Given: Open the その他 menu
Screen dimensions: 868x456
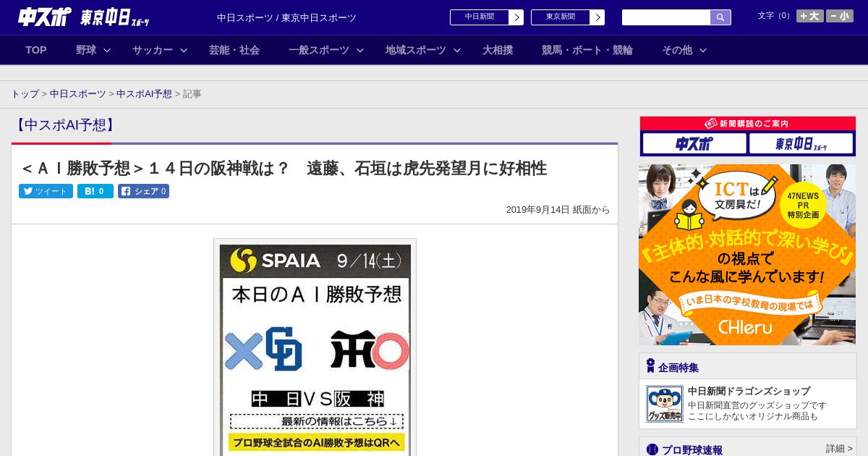Looking at the screenshot, I should [677, 50].
